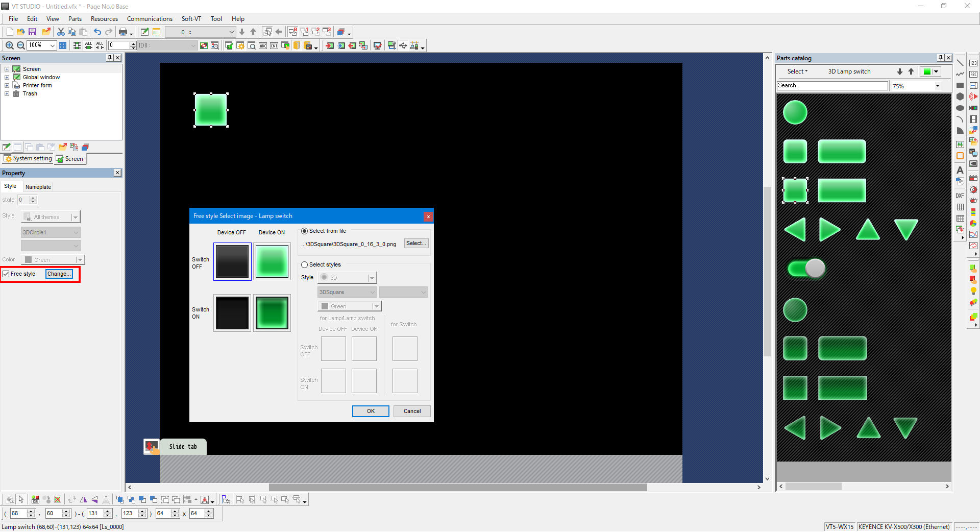980x532 pixels.
Task: Choose the Select styles radio button
Action: [305, 265]
